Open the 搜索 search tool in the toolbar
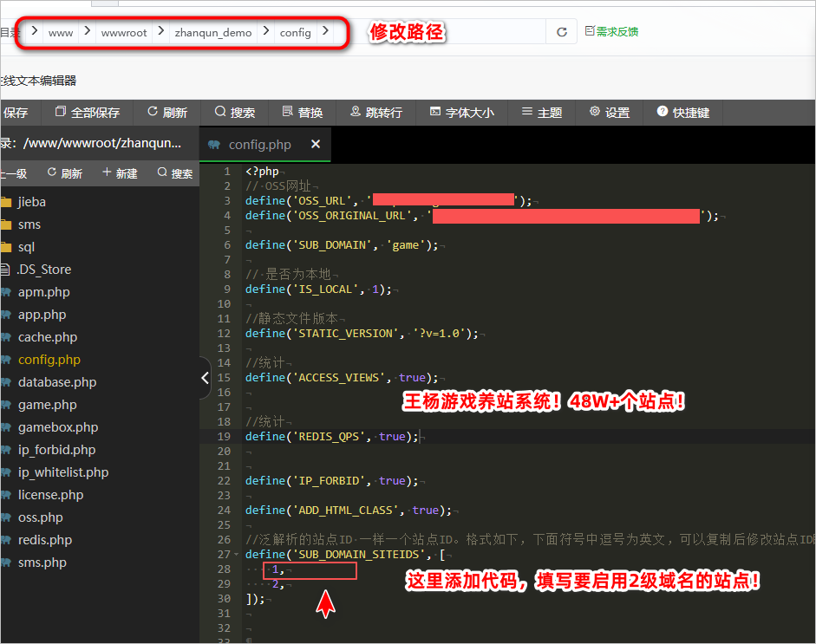The height and width of the screenshot is (644, 816). point(235,113)
